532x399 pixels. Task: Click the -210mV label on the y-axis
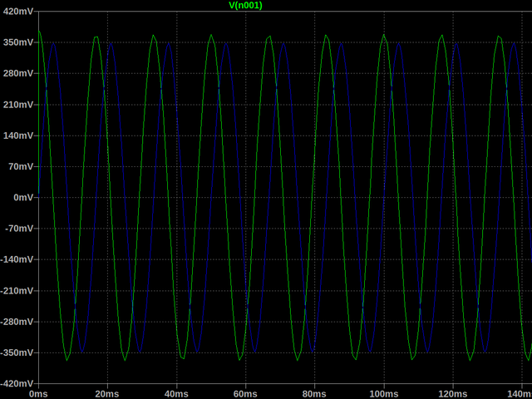pyautogui.click(x=16, y=291)
